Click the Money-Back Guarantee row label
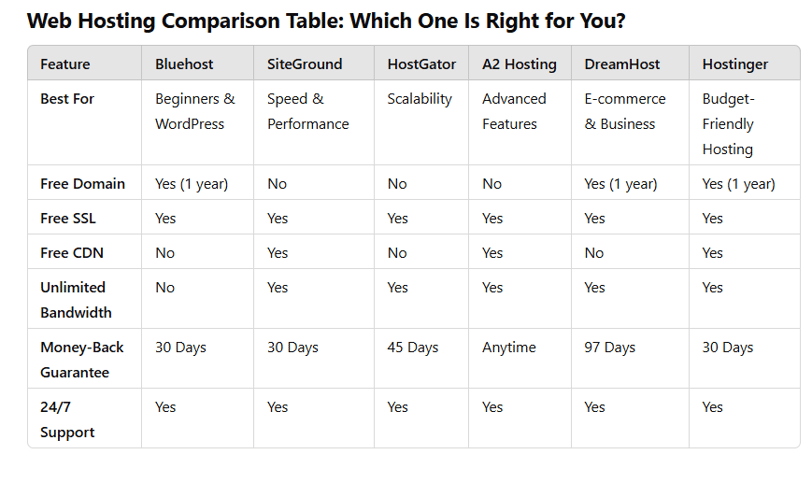812x497 pixels. 82,360
